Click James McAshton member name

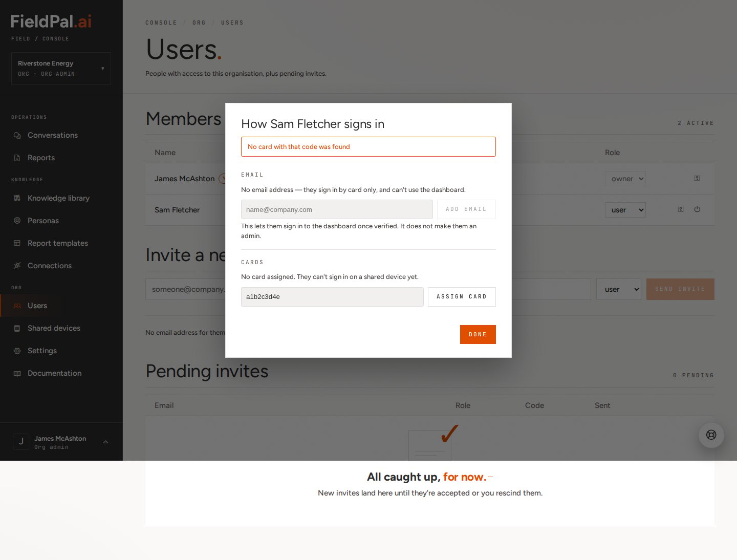tap(185, 179)
